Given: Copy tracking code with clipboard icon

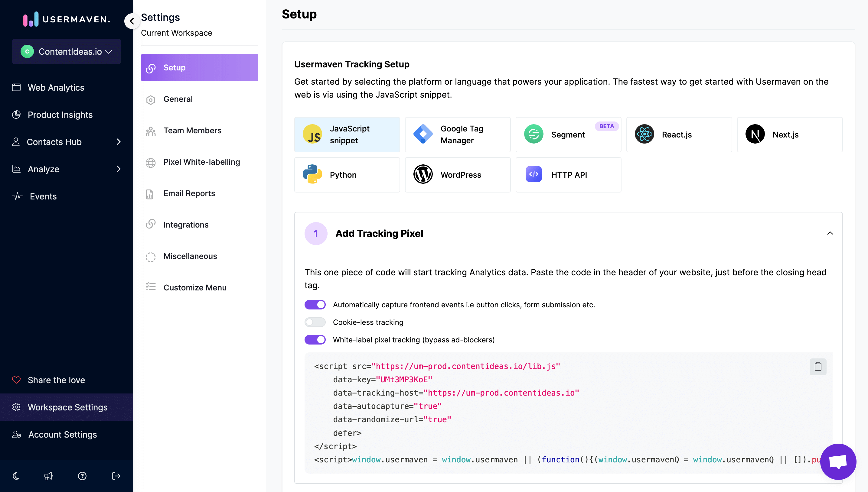Looking at the screenshot, I should coord(817,367).
